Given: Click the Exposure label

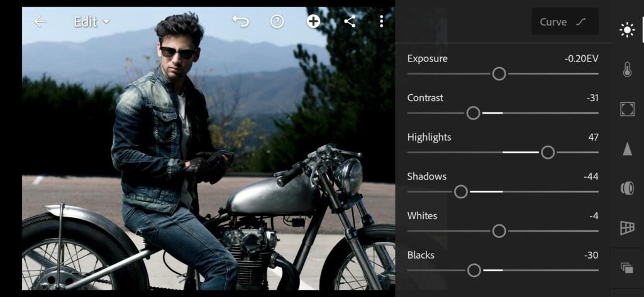Looking at the screenshot, I should click(x=427, y=58).
